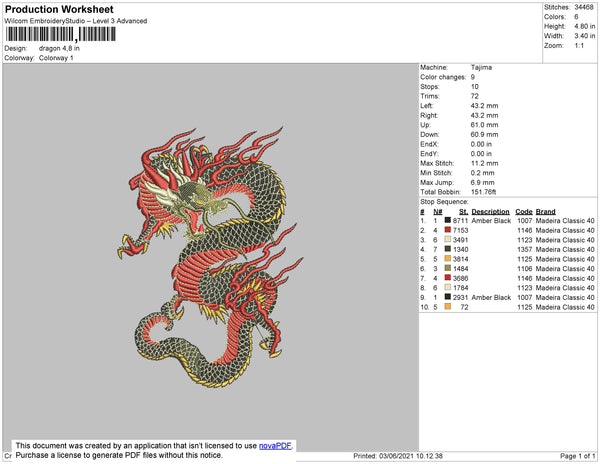Select the Stitches value 34468
This screenshot has height=464, width=600.
coord(584,7)
